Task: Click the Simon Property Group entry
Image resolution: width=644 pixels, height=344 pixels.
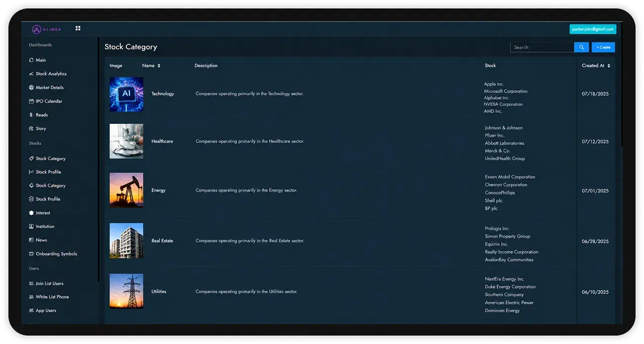Action: coord(507,236)
